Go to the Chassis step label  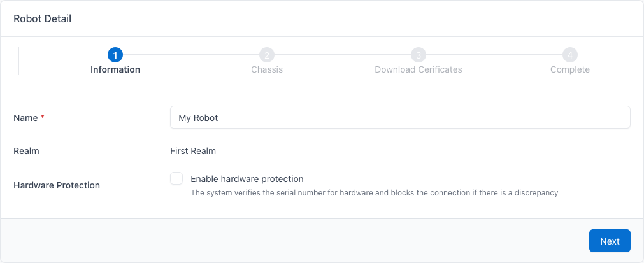coord(267,69)
